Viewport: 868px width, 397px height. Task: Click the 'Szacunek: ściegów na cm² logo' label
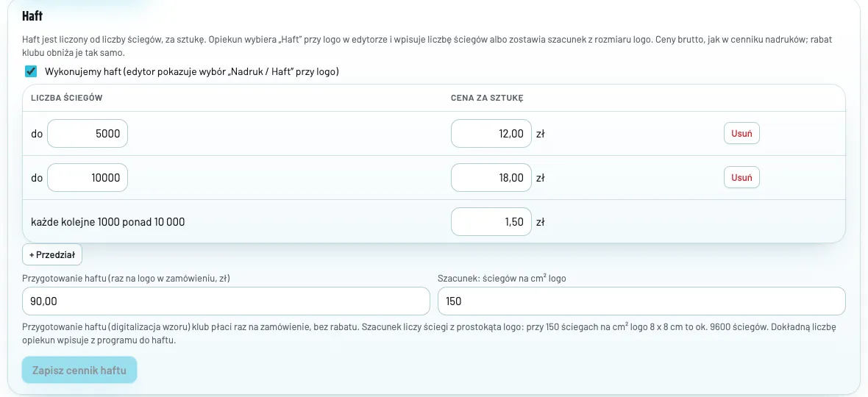click(x=502, y=278)
